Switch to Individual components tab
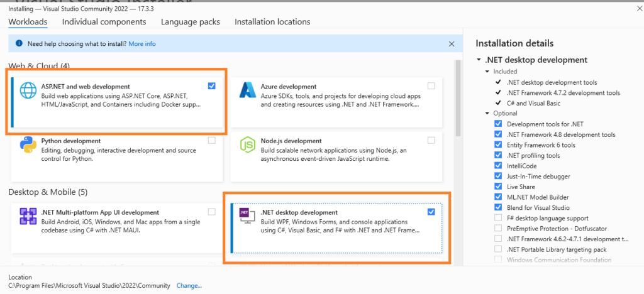The height and width of the screenshot is (294, 644). click(104, 22)
